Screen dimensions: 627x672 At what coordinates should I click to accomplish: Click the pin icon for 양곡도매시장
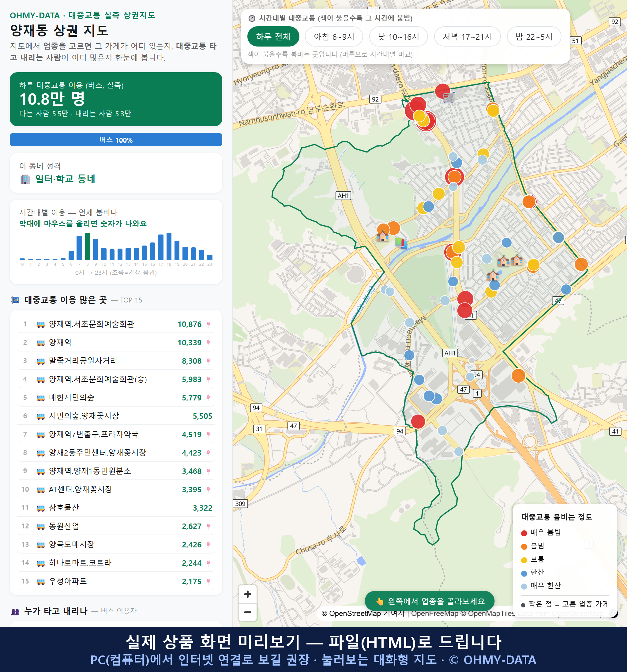(208, 545)
